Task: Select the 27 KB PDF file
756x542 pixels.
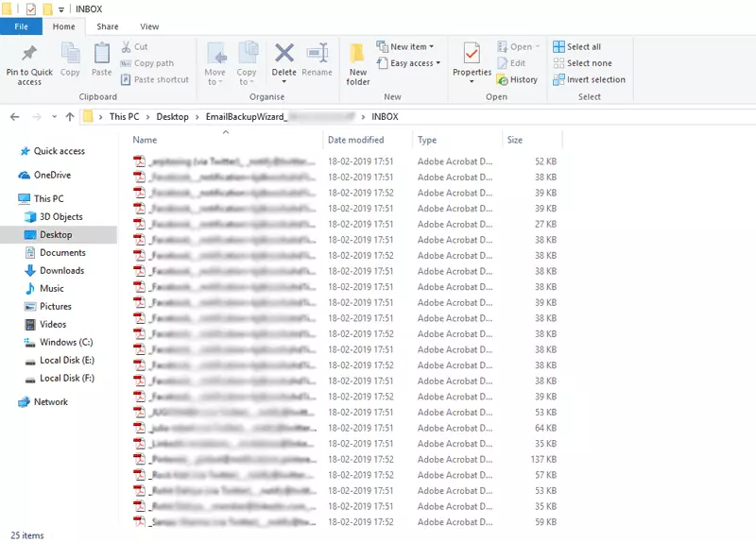Action: (346, 224)
